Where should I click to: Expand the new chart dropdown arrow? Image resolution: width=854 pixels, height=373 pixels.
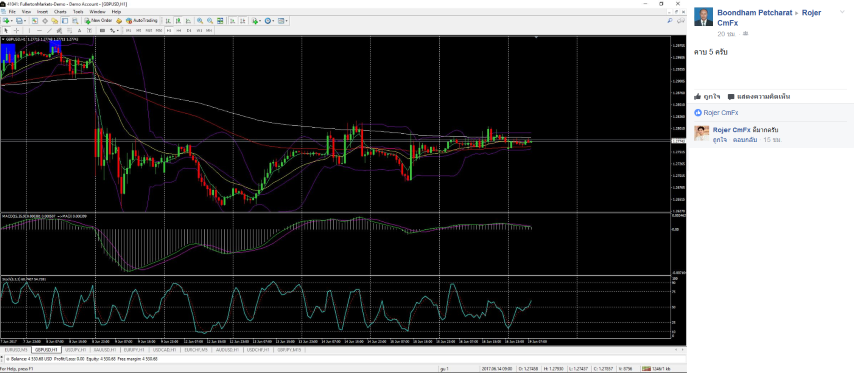tap(12, 21)
